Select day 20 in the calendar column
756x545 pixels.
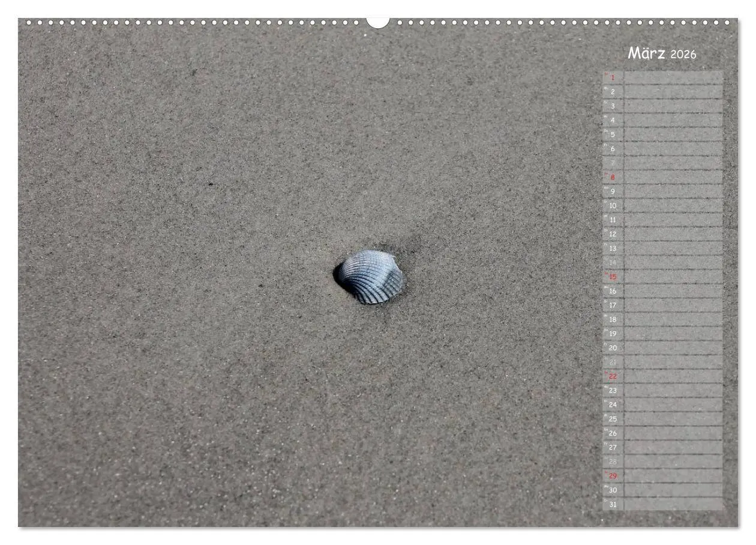tap(613, 348)
